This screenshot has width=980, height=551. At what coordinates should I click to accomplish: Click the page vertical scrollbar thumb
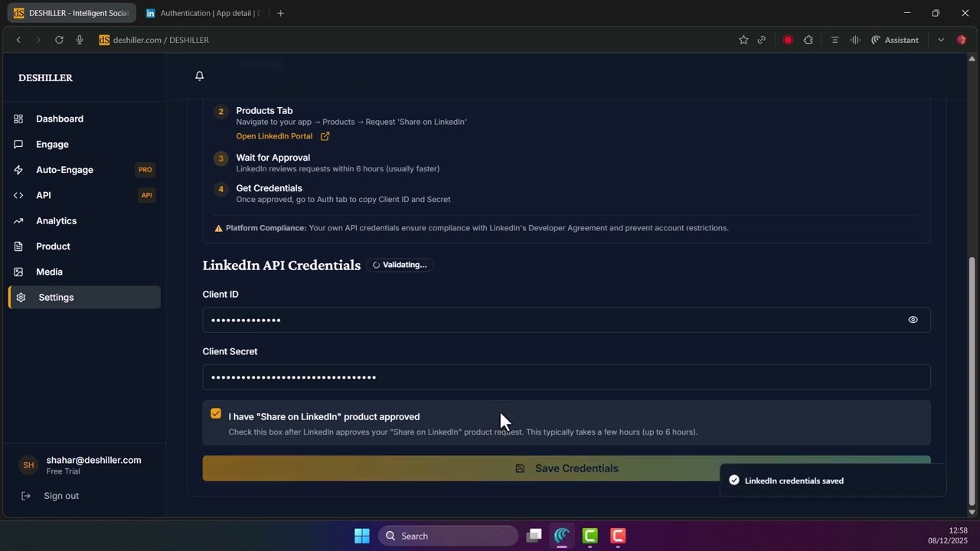[972, 382]
